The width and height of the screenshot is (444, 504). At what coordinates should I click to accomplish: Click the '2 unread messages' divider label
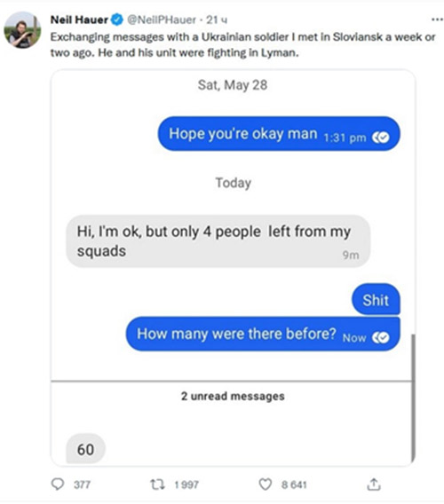[233, 396]
